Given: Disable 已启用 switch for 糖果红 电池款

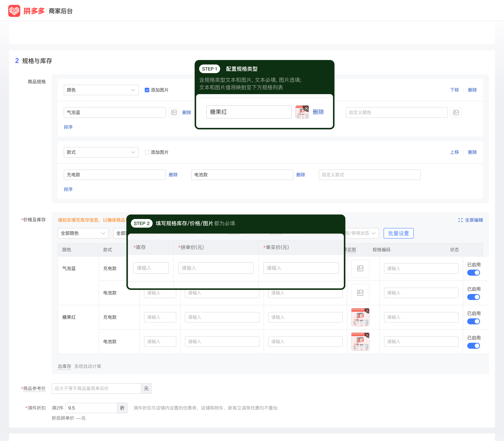Looking at the screenshot, I should point(473,346).
